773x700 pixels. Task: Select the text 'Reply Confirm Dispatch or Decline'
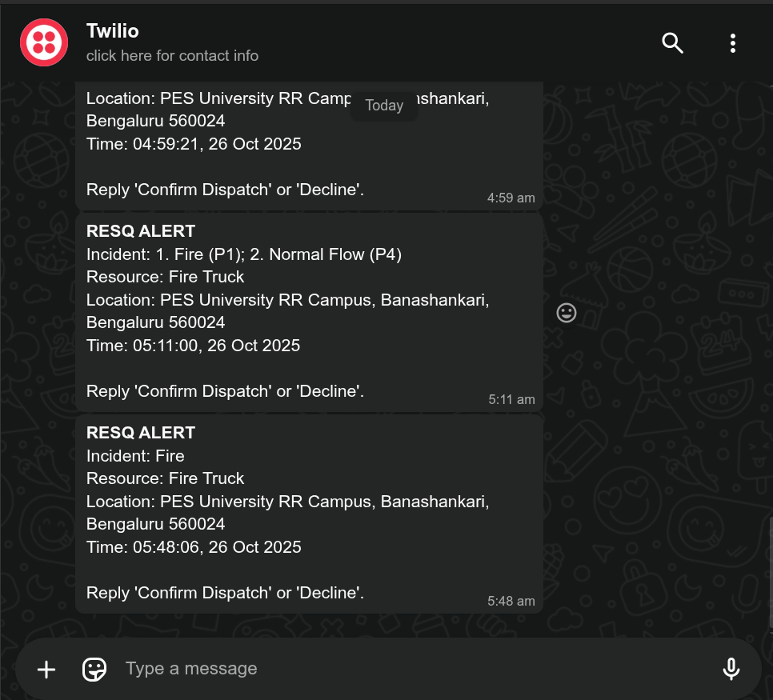pyautogui.click(x=224, y=593)
